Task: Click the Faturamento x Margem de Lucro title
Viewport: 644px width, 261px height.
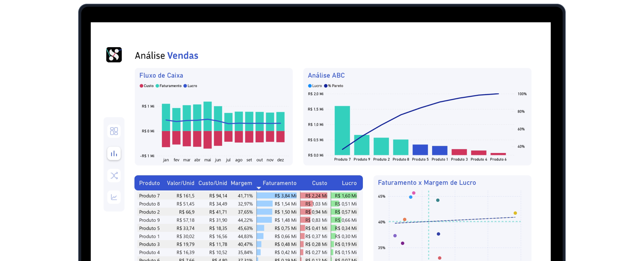Action: (427, 183)
